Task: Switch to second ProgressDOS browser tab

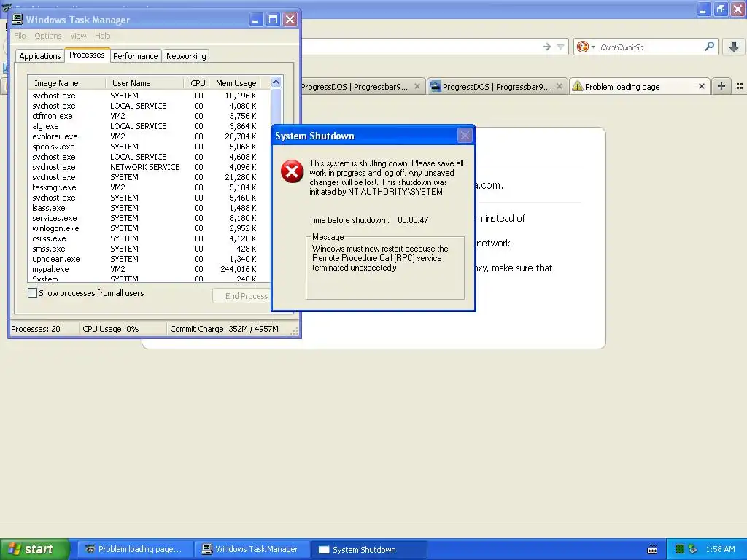Action: (496, 87)
